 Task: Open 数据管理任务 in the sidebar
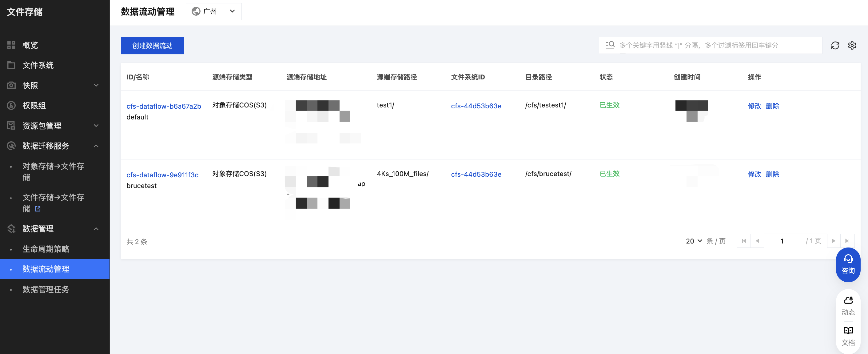click(46, 289)
